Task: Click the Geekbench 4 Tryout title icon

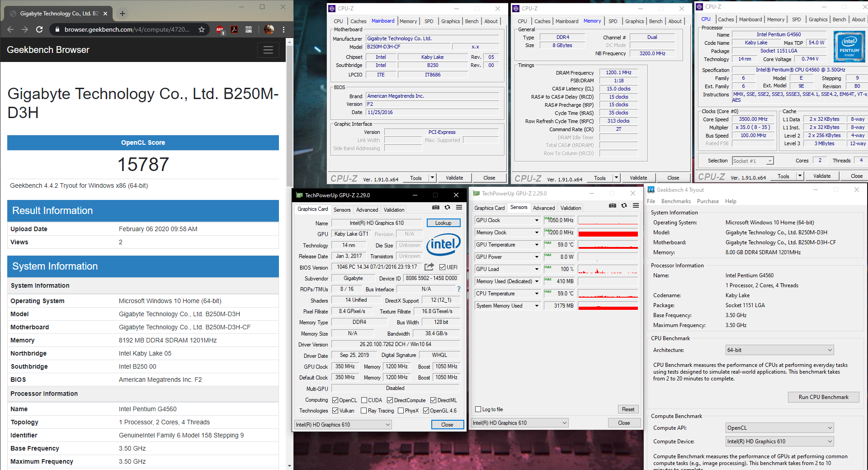Action: click(651, 190)
